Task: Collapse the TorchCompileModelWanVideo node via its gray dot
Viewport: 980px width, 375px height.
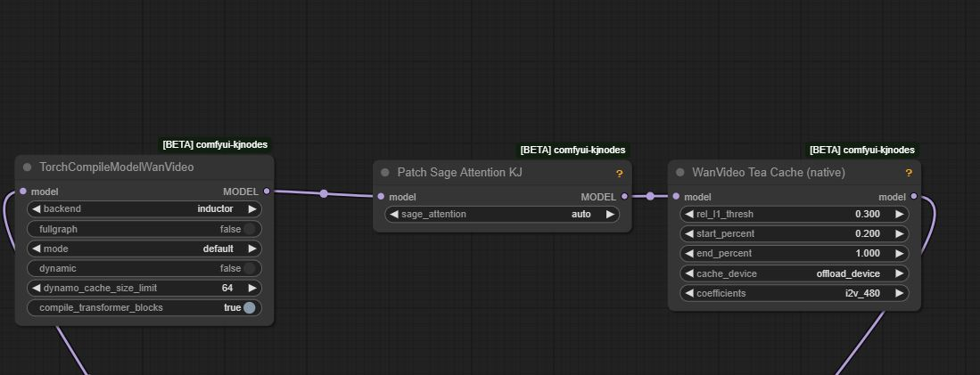Action: pos(27,167)
